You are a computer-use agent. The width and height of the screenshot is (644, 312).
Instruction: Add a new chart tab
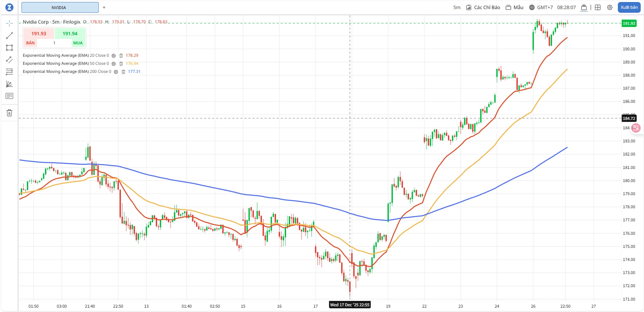pyautogui.click(x=104, y=7)
